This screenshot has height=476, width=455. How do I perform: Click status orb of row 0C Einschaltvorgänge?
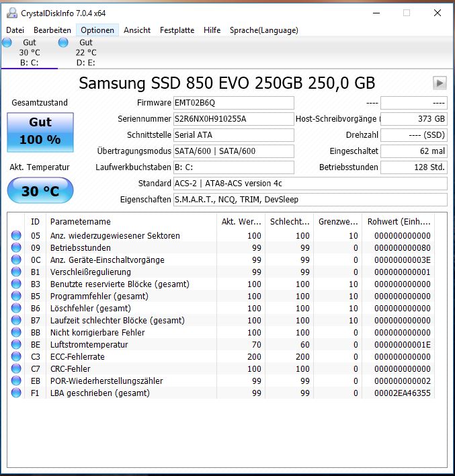coord(16,260)
